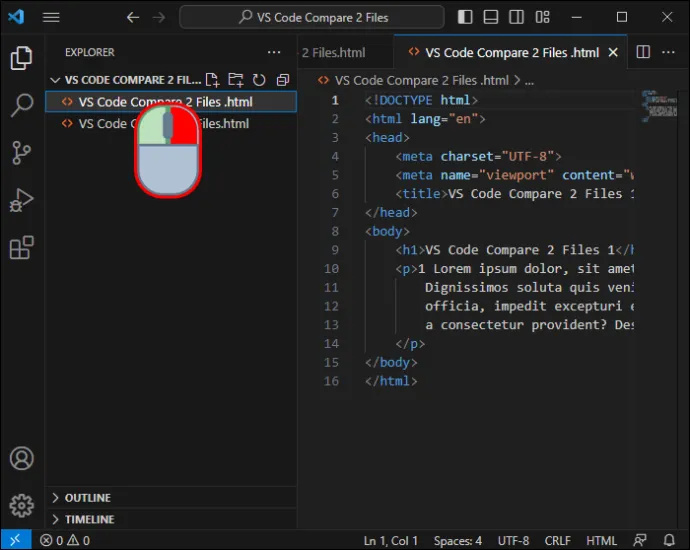Open the Search view
The width and height of the screenshot is (690, 550).
(x=21, y=105)
